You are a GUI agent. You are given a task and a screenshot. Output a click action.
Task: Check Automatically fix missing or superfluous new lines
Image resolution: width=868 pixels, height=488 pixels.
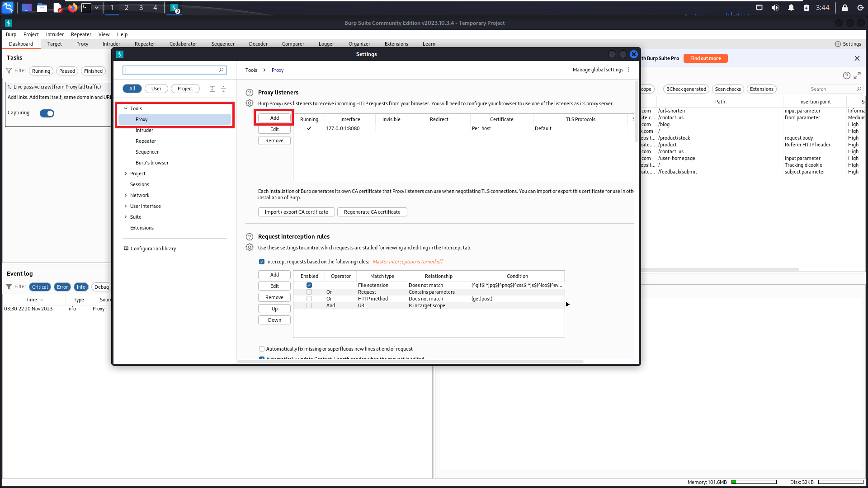pyautogui.click(x=262, y=349)
